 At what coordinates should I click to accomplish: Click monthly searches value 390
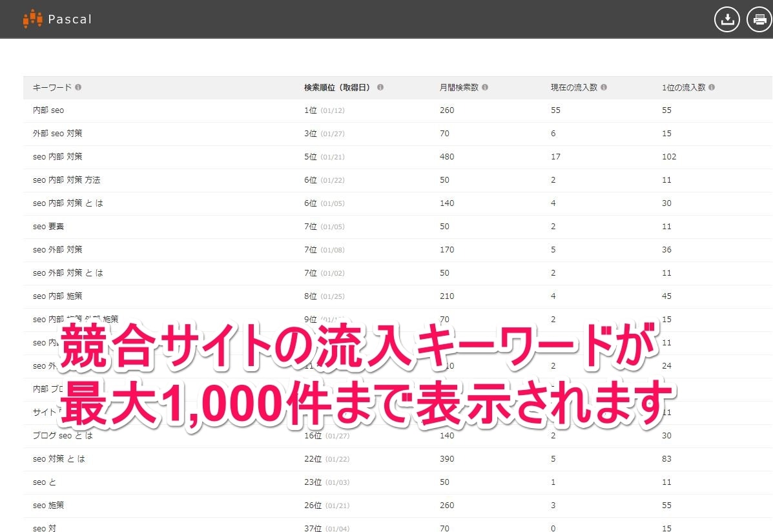tap(447, 459)
